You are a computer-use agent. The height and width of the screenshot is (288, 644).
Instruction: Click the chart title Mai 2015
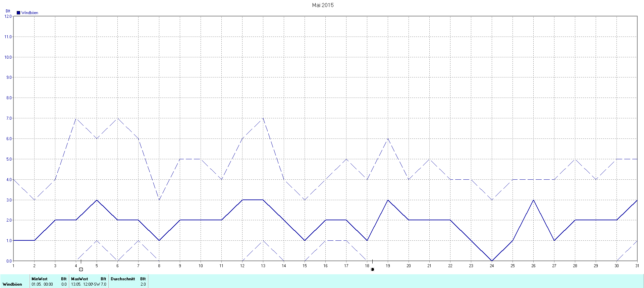coord(323,5)
